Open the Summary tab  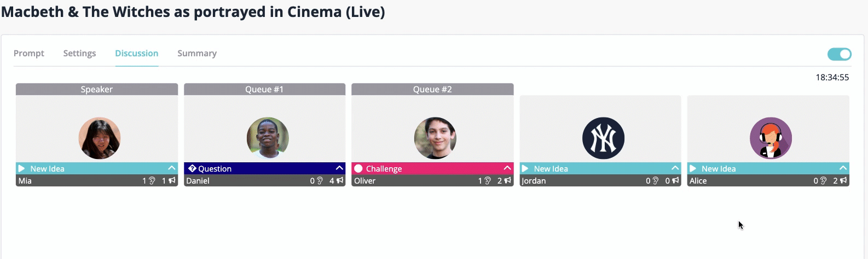click(197, 53)
